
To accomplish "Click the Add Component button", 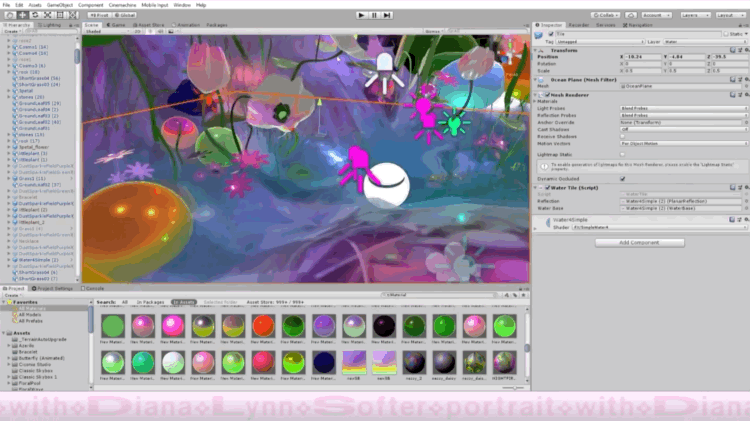I will (640, 243).
